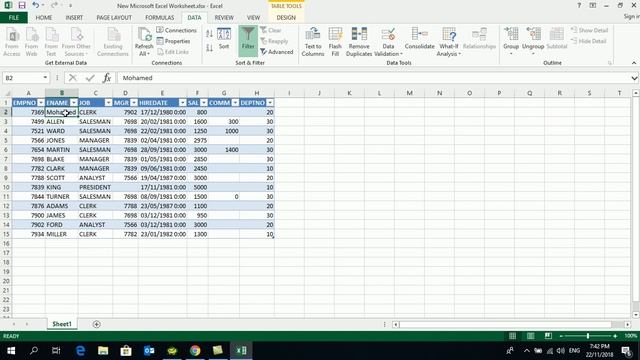This screenshot has height=360, width=640.
Task: Open the Insert Function fx button
Action: [107, 78]
